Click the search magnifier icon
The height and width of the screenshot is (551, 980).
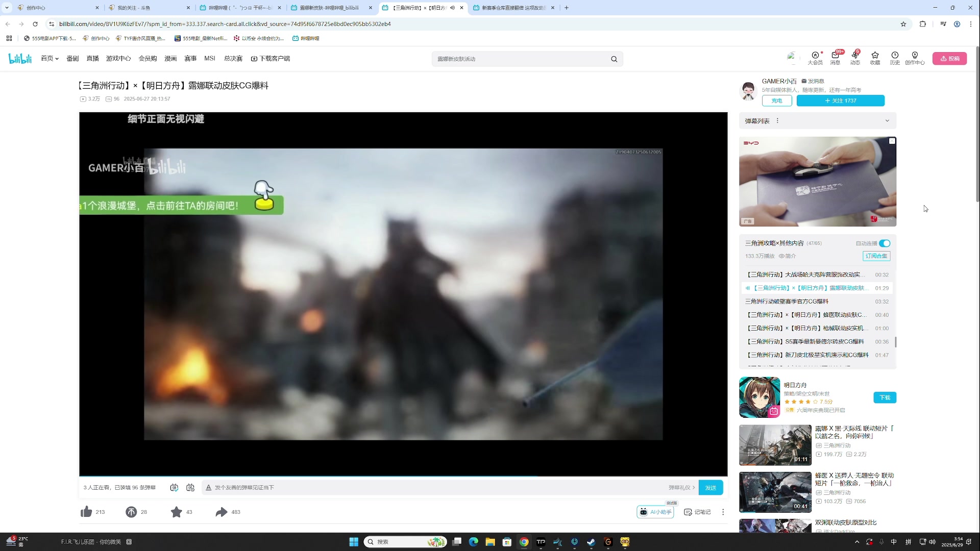click(614, 59)
